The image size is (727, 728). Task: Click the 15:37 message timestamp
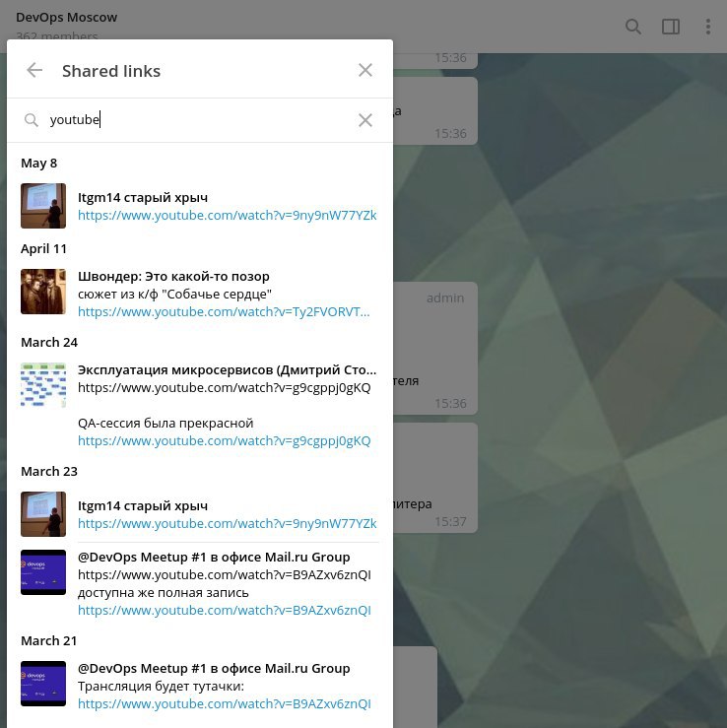click(450, 522)
